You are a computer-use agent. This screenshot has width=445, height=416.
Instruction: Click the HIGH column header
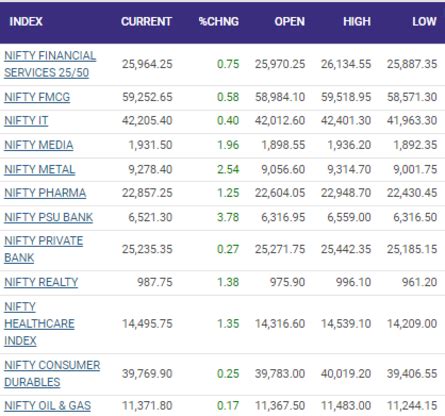357,22
